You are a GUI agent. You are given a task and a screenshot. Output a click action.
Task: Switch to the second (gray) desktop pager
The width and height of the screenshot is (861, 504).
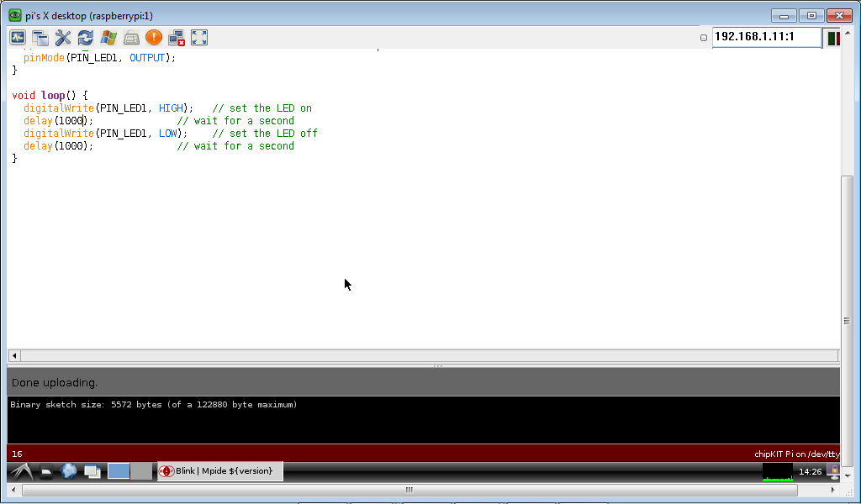point(141,471)
